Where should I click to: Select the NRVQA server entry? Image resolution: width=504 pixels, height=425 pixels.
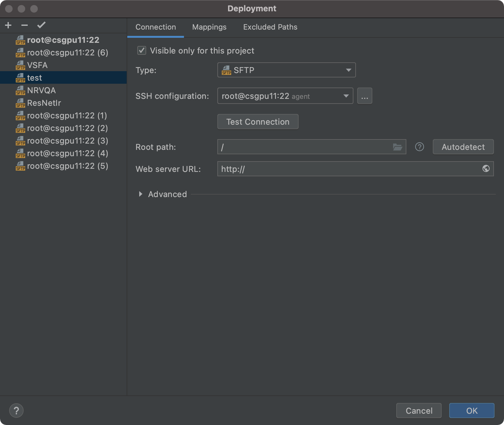[x=63, y=90]
